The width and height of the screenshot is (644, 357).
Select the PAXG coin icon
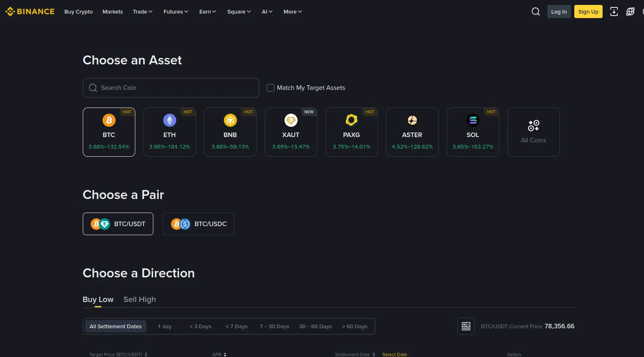point(352,120)
